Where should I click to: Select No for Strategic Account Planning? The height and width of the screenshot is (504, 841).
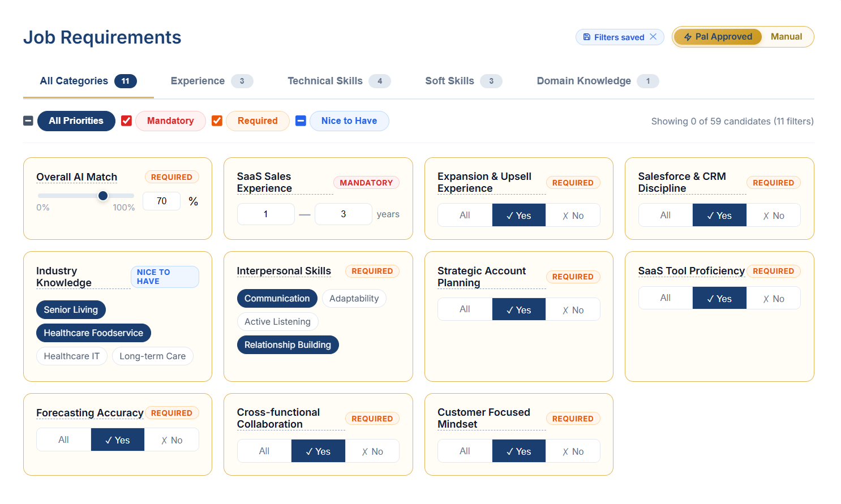573,309
